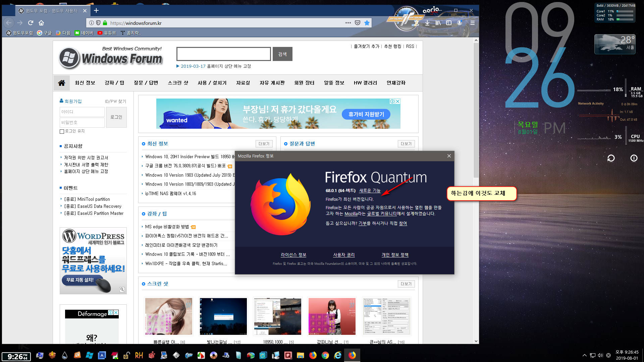This screenshot has width=644, height=362.
Task: Open the 구글 bookmark
Action: 44,33
